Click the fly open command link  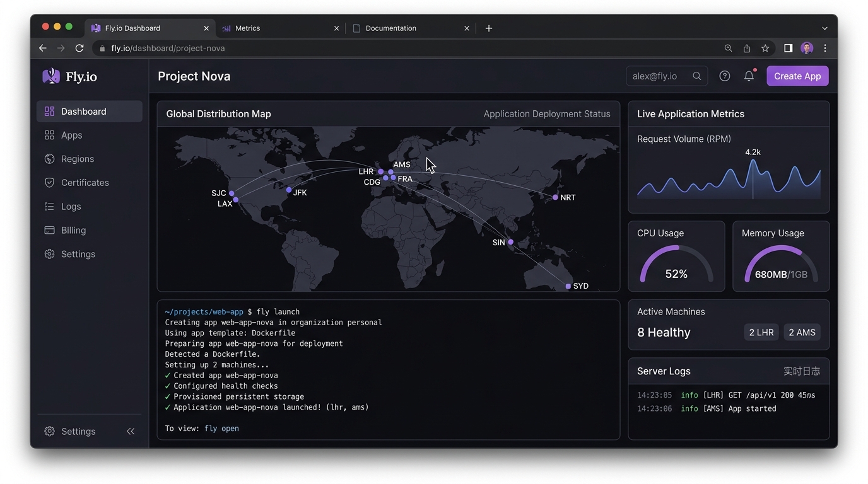221,429
